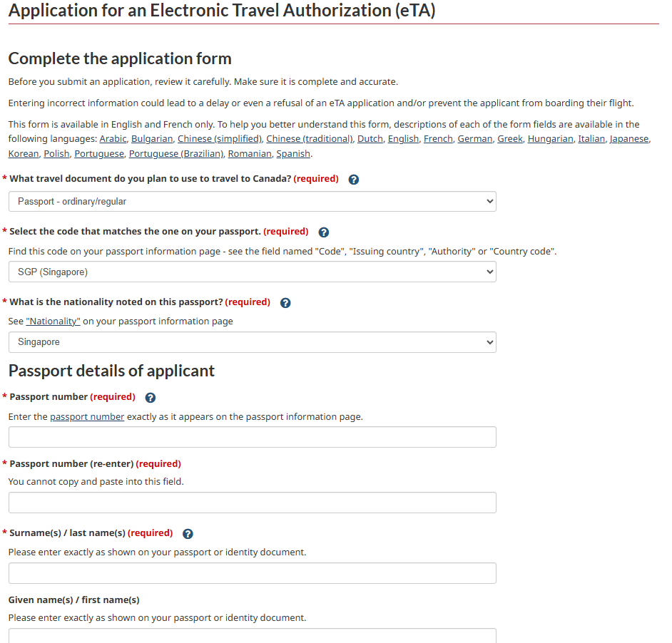Open help for passport code question
This screenshot has width=672, height=643.
point(323,232)
